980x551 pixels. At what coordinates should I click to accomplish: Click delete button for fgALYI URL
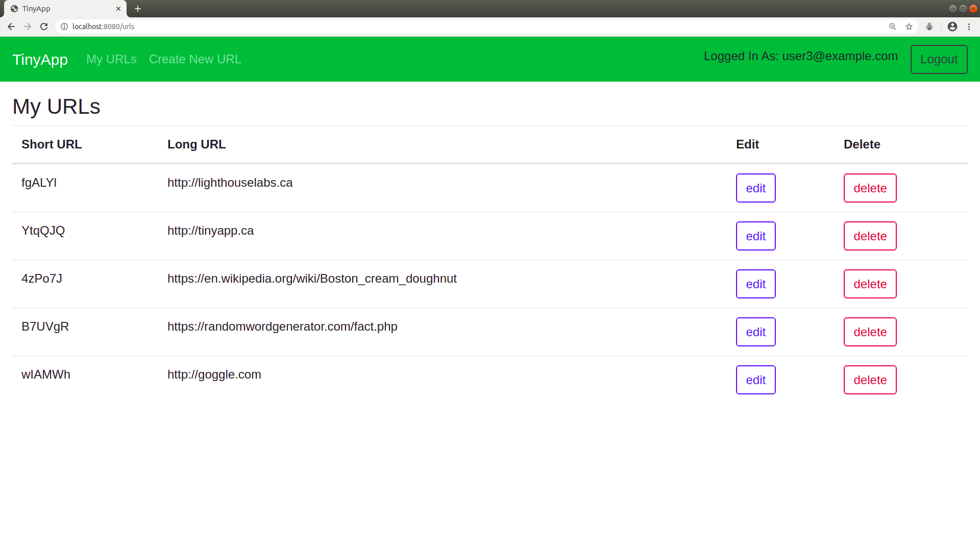click(870, 188)
